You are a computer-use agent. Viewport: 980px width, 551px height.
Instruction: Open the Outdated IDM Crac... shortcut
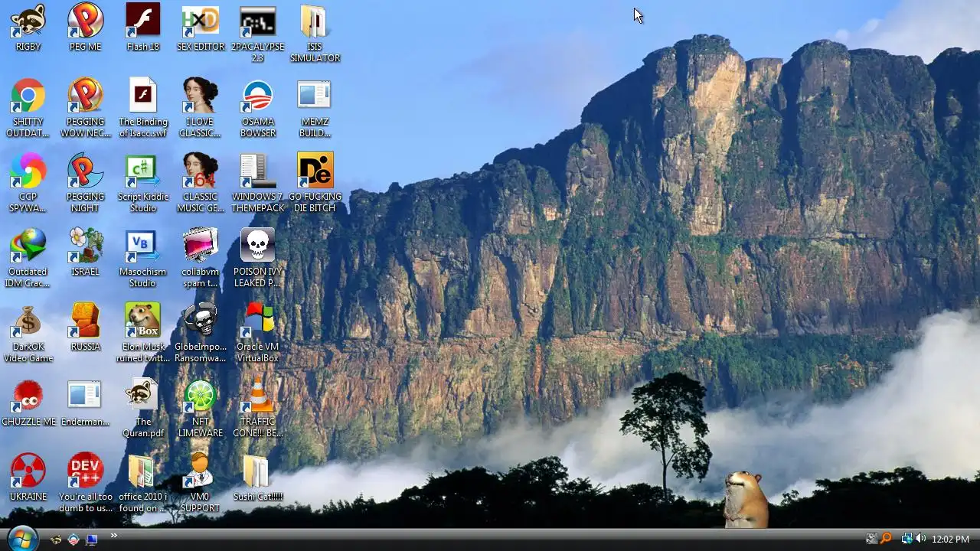pos(28,246)
